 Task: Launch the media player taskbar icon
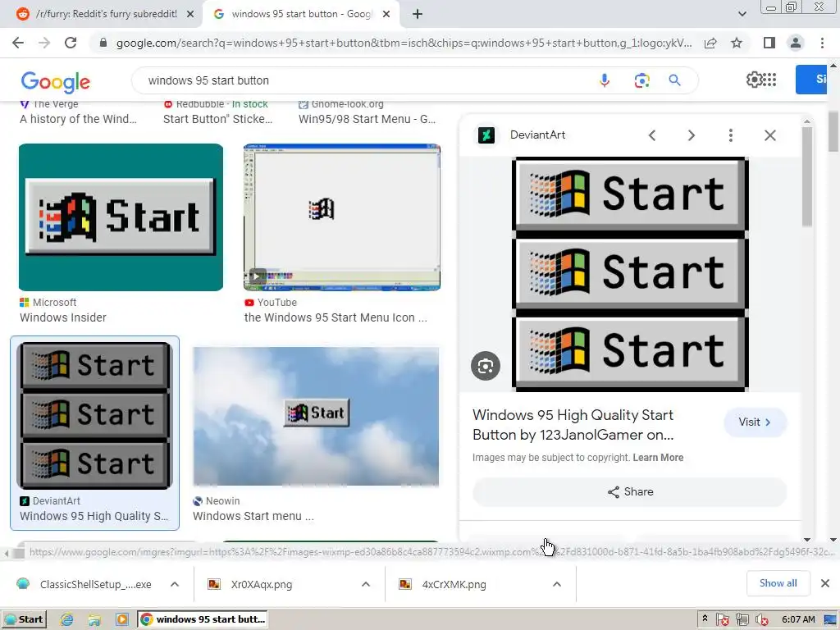click(x=121, y=619)
